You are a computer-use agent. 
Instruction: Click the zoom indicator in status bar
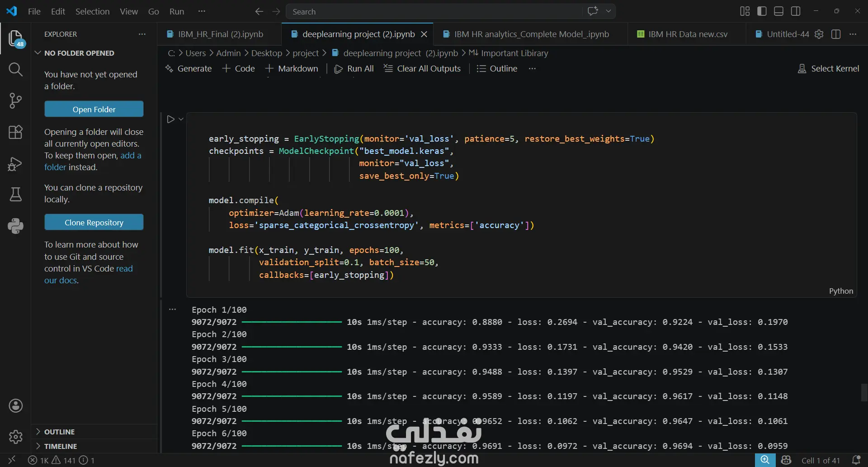coord(765,460)
